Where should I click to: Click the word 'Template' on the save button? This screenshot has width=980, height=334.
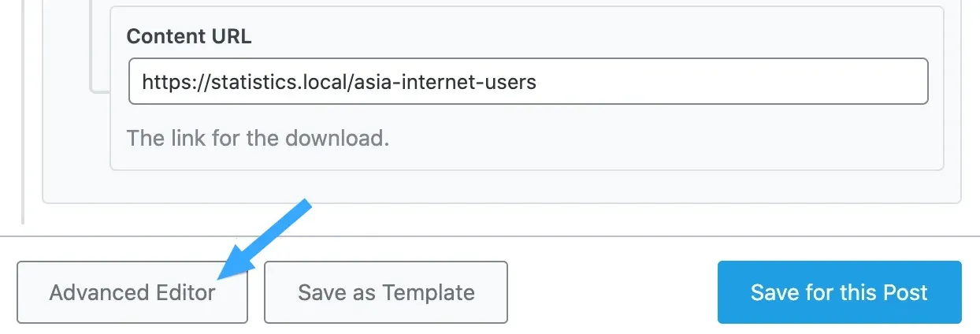pyautogui.click(x=429, y=292)
